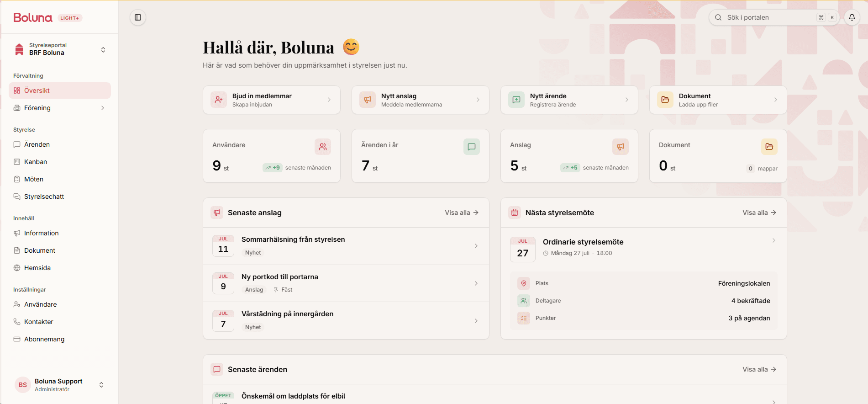The width and height of the screenshot is (868, 404).
Task: Click the 3 på agendan value
Action: (749, 318)
